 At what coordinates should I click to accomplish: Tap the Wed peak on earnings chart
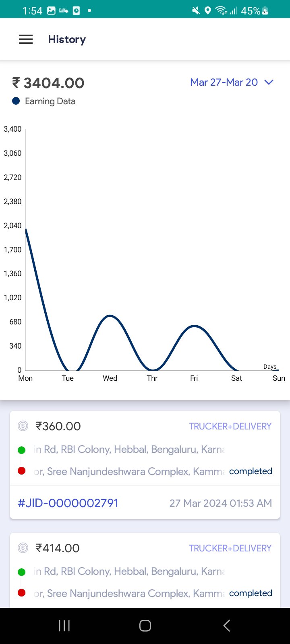(110, 316)
